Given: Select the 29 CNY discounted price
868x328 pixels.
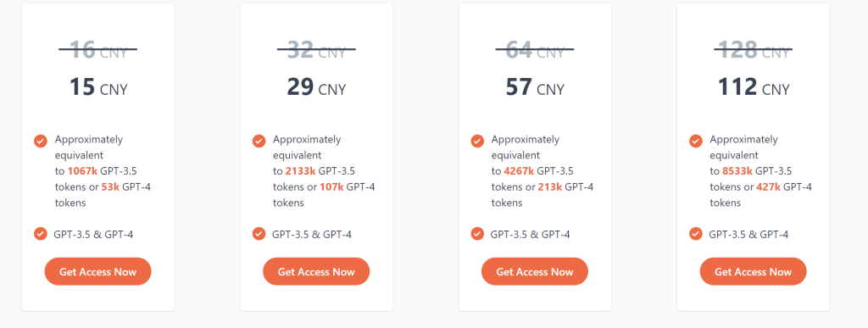Looking at the screenshot, I should [x=316, y=87].
